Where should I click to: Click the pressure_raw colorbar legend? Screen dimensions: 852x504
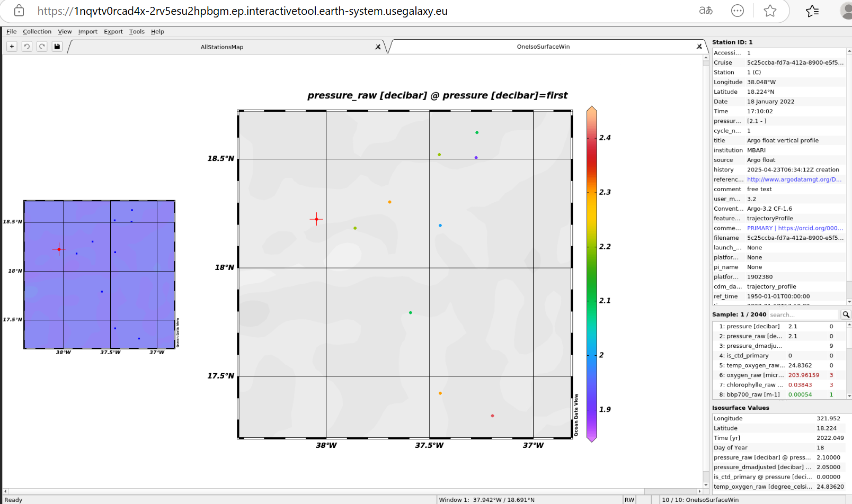click(x=590, y=275)
